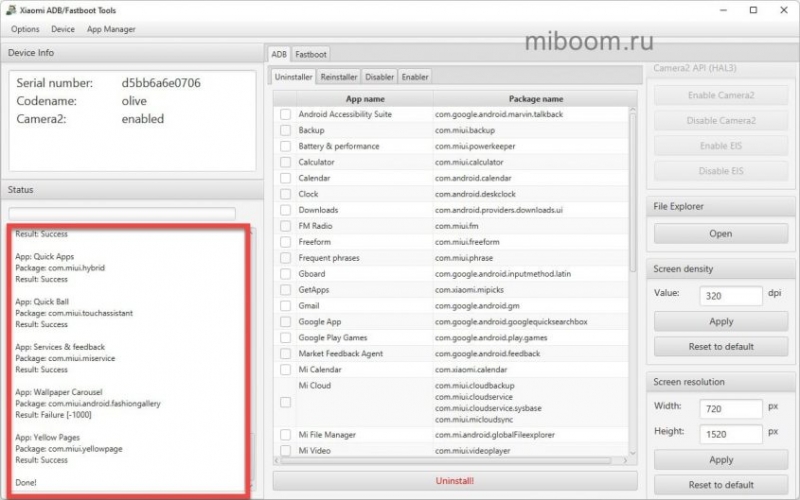
Task: Check the FM Radio checkbox
Action: pyautogui.click(x=286, y=226)
